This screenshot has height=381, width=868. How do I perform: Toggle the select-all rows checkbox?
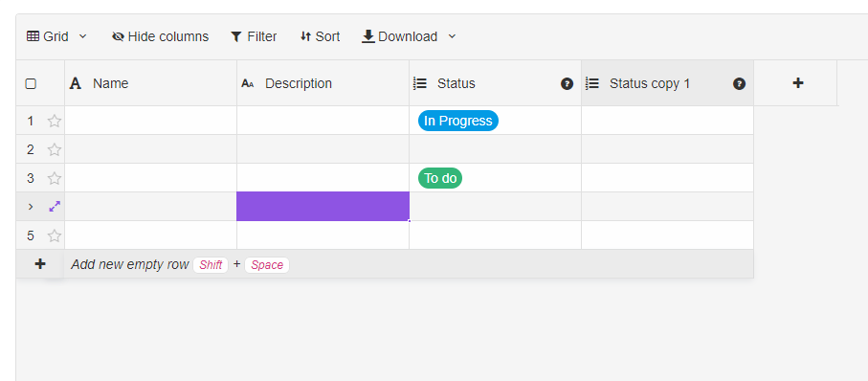click(31, 83)
